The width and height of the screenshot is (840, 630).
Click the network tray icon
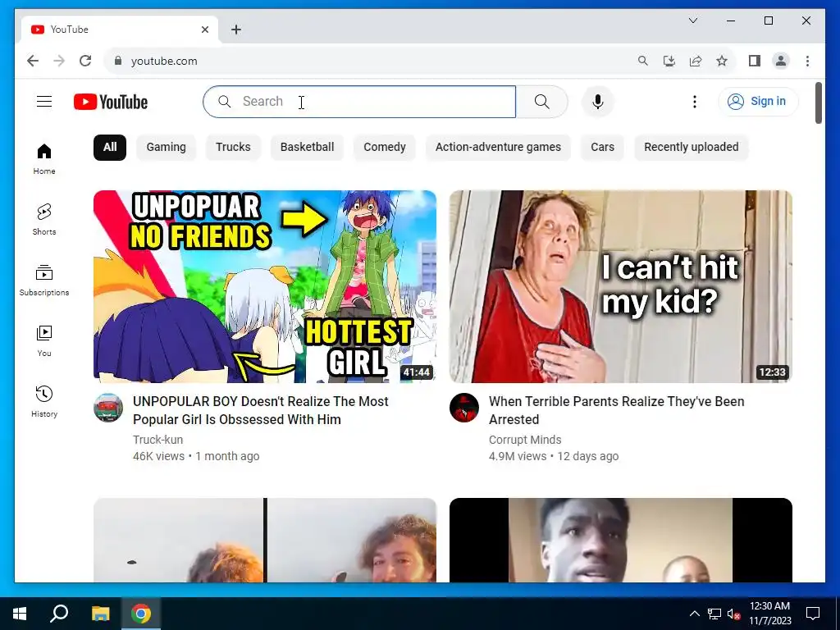pos(714,614)
